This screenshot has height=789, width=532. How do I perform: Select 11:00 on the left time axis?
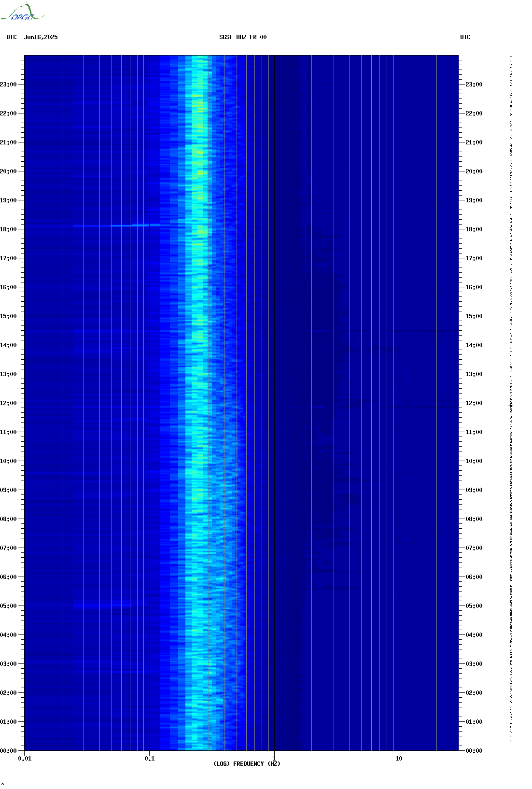[x=8, y=432]
